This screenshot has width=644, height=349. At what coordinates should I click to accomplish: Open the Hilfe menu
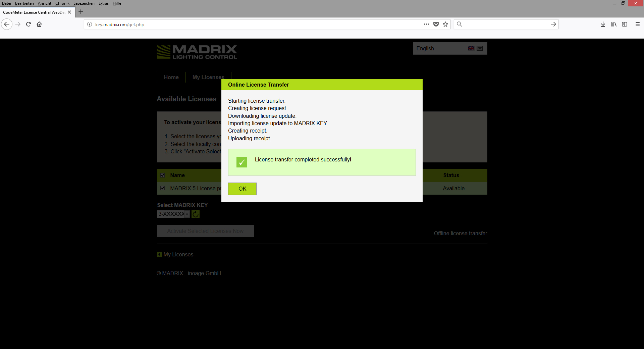[x=117, y=3]
